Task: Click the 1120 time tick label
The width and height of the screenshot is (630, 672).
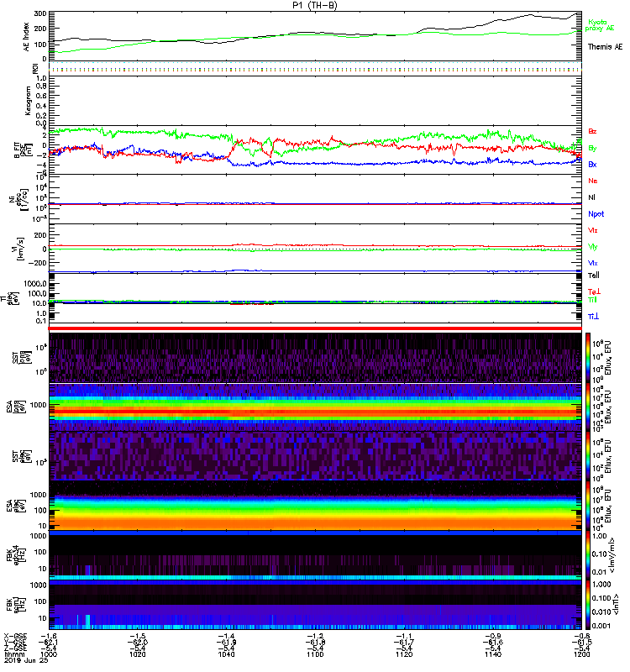Action: click(x=404, y=654)
